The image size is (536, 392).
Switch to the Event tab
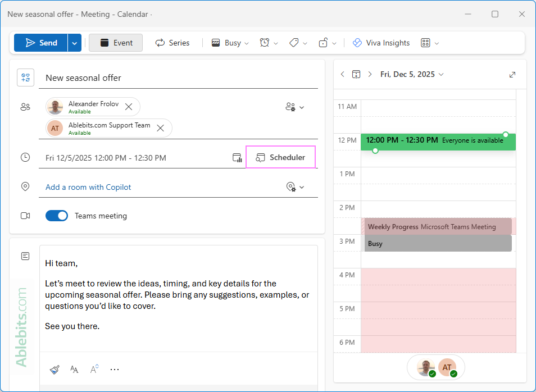[x=116, y=43]
